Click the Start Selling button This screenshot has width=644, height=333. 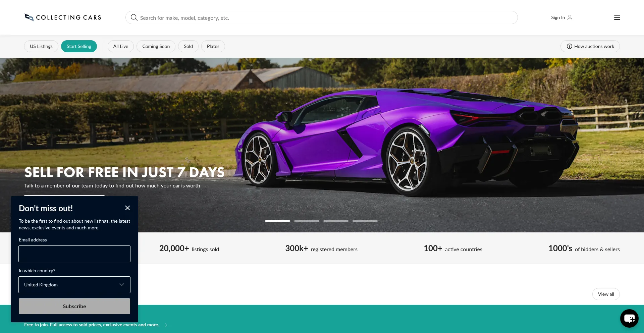(x=79, y=46)
